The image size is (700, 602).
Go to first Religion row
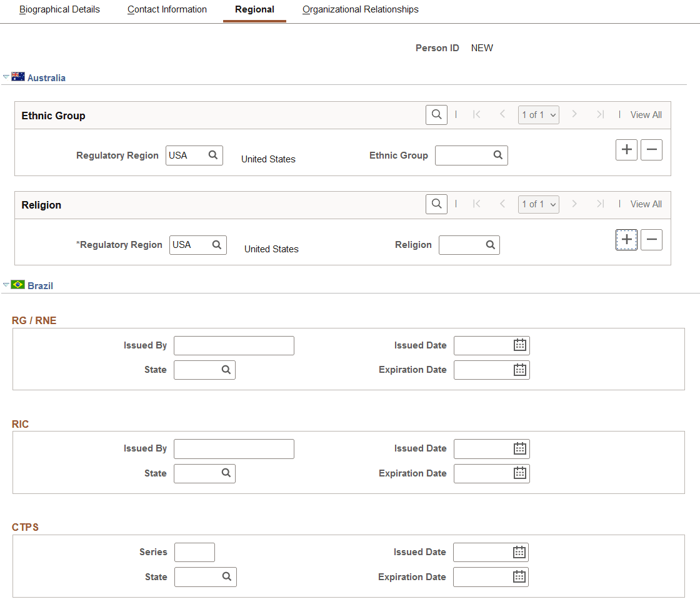(x=477, y=204)
